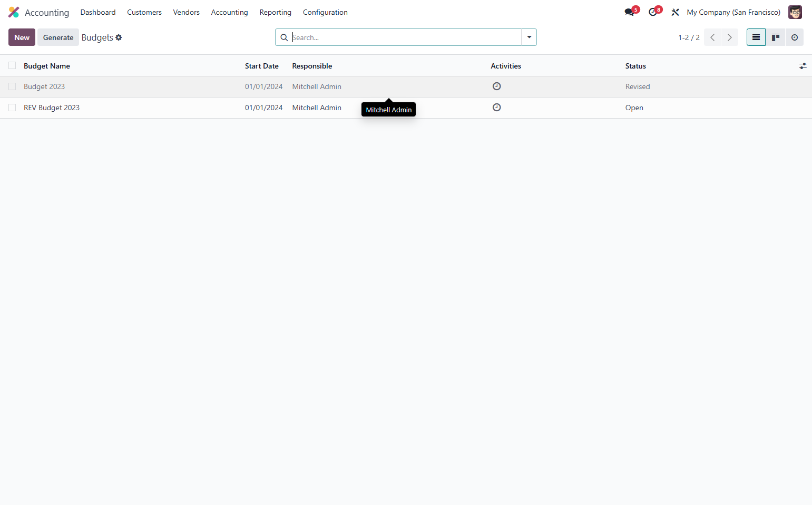Click 01/01/2024 date in REV Budget row
812x505 pixels.
263,108
